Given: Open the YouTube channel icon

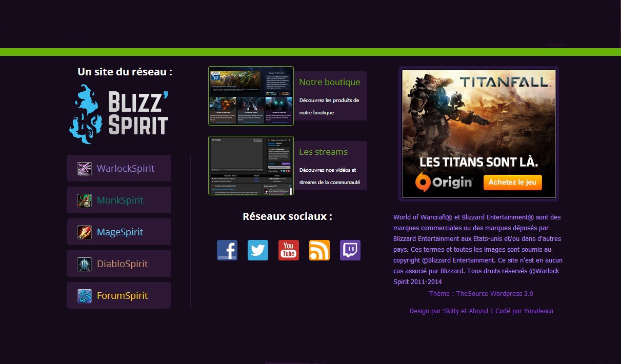Looking at the screenshot, I should click(x=289, y=250).
